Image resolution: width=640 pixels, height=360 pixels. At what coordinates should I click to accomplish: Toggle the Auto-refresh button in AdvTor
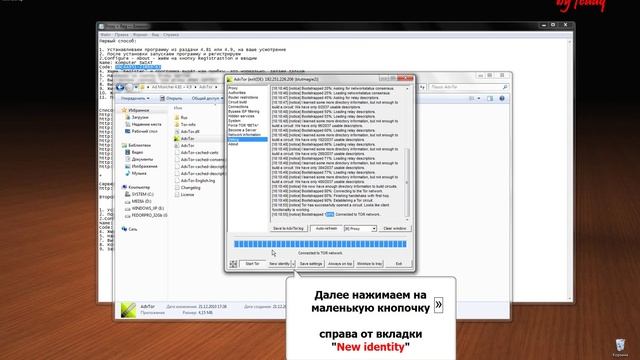[x=326, y=229]
